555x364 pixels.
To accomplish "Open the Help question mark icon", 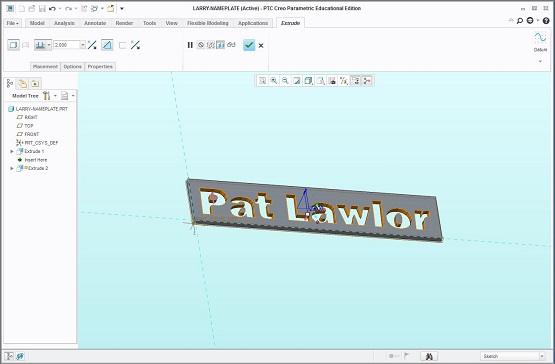I will (546, 21).
